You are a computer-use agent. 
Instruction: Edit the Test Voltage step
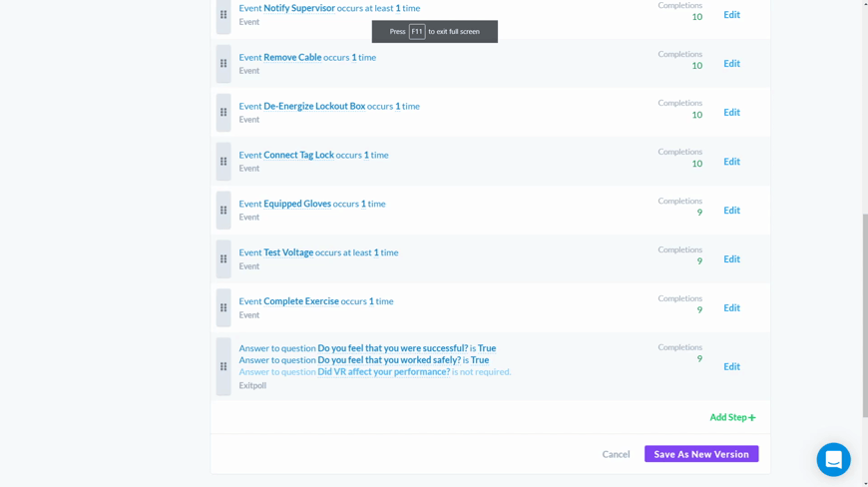click(732, 259)
